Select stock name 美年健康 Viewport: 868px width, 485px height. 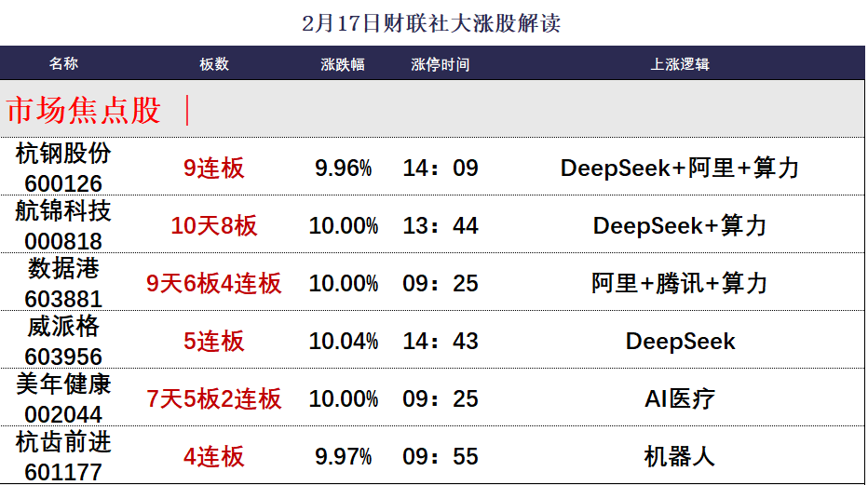point(63,384)
